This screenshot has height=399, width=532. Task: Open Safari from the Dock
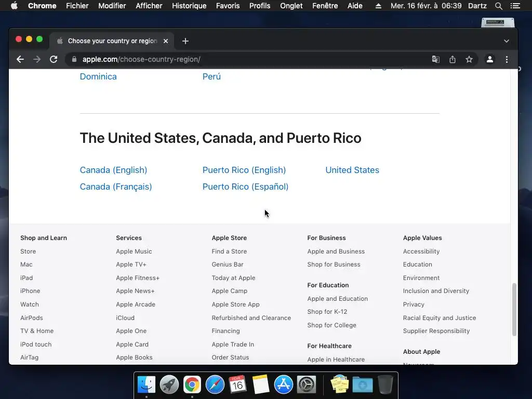click(x=215, y=385)
